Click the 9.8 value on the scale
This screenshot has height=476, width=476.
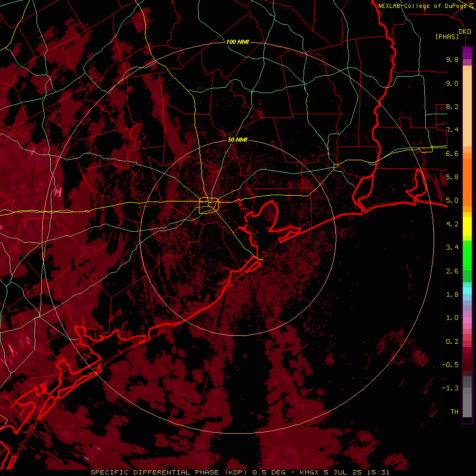pos(452,59)
